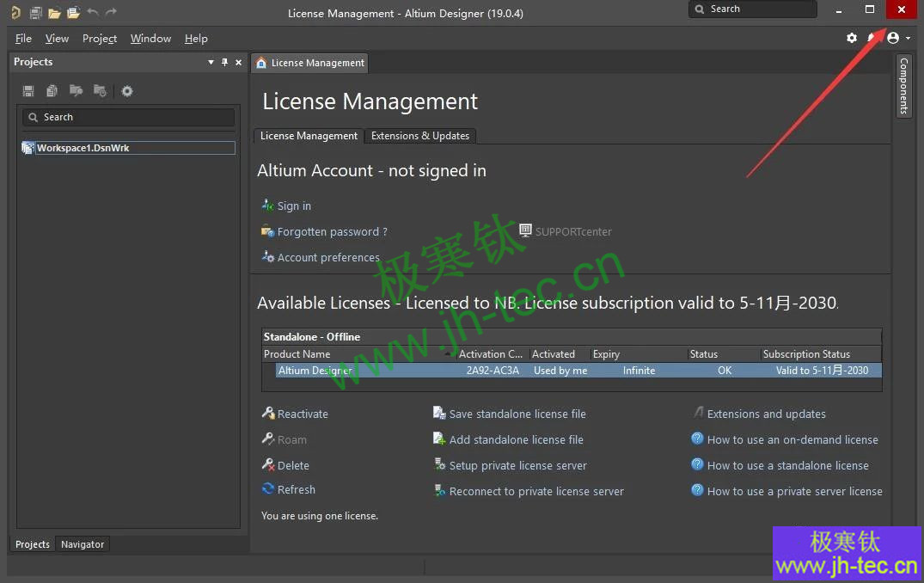This screenshot has width=924, height=583.
Task: Open the Project menu
Action: (x=100, y=39)
